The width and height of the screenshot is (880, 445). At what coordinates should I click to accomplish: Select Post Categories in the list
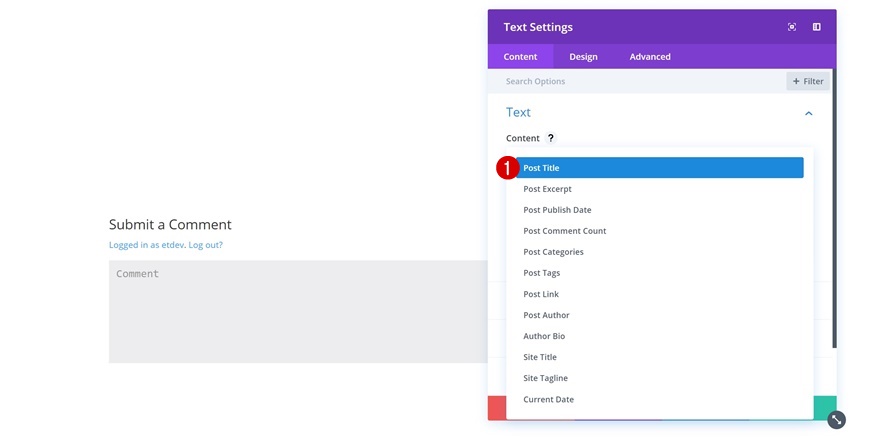point(553,252)
